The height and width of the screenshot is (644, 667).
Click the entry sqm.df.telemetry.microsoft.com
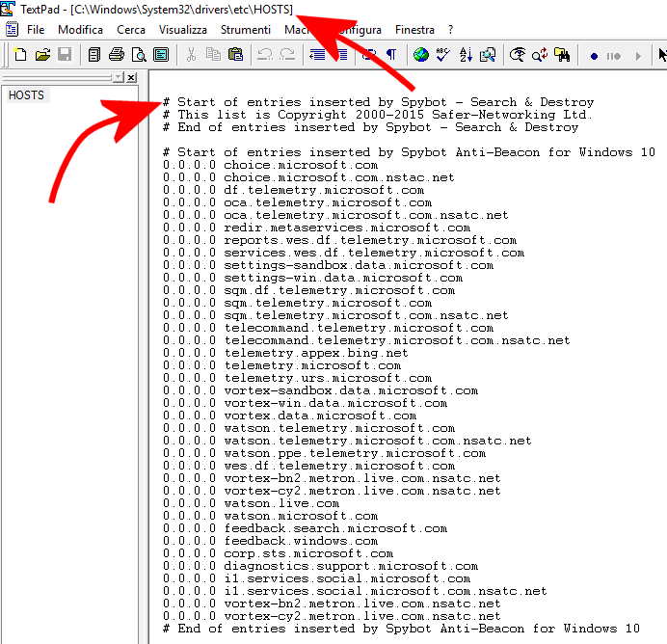[x=339, y=290]
